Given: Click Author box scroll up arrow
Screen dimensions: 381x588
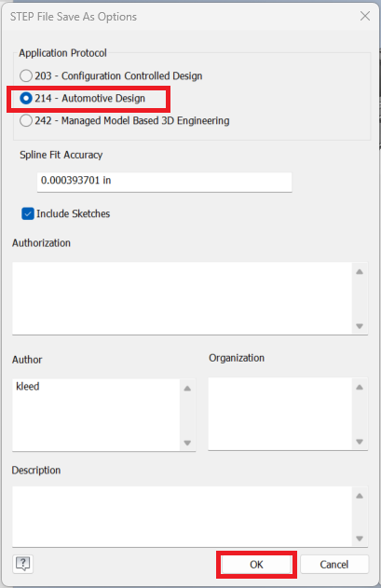Looking at the screenshot, I should tap(187, 389).
